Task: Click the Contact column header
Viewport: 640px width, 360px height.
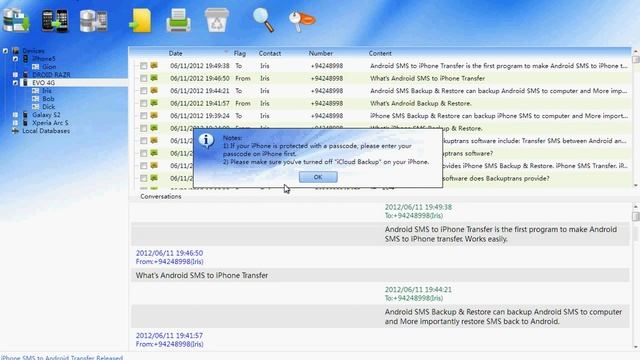Action: [x=269, y=53]
